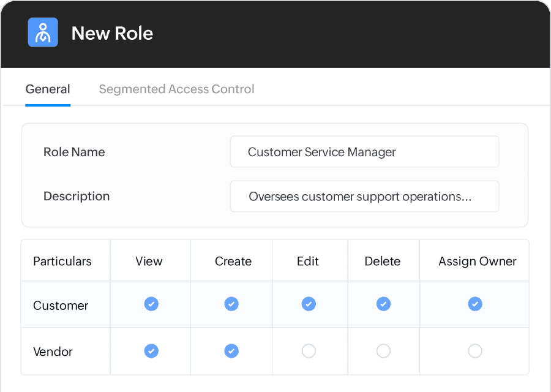Uncheck Edit permission for Customer
Image resolution: width=551 pixels, height=392 pixels.
[309, 304]
